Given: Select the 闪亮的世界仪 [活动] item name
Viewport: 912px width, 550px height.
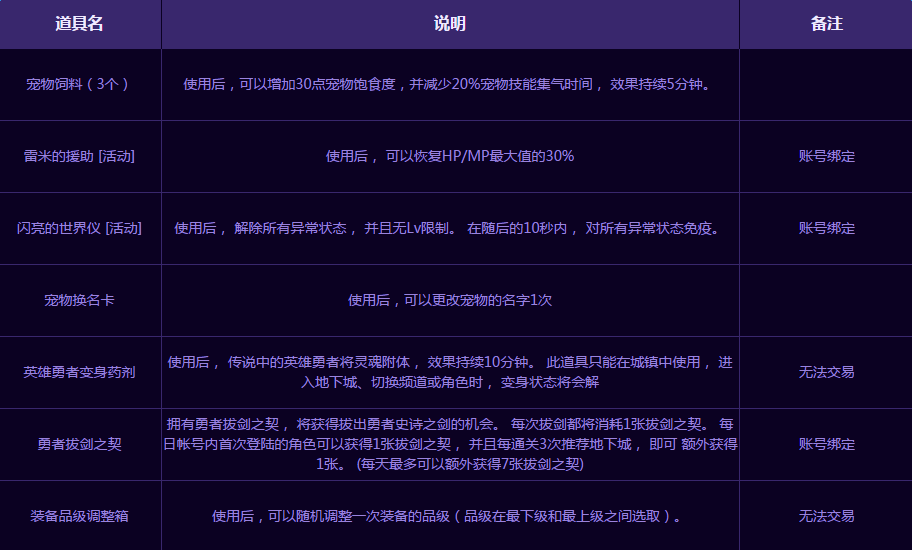Looking at the screenshot, I should coord(80,228).
